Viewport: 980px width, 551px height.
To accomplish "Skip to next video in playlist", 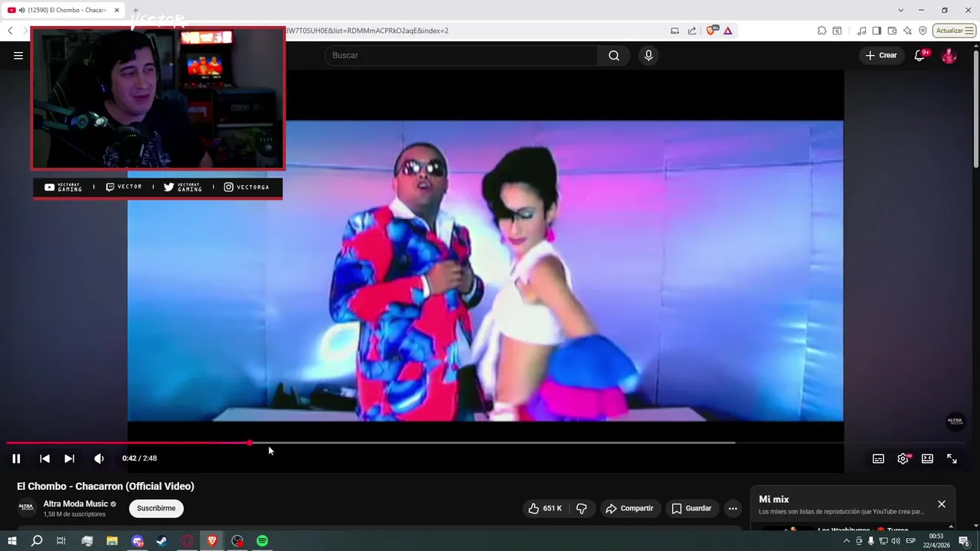I will [x=69, y=458].
